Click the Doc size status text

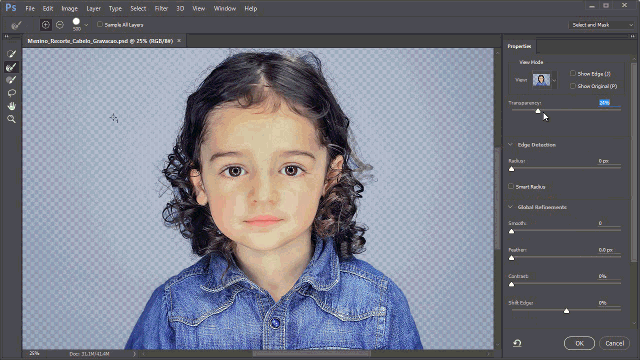coord(89,354)
